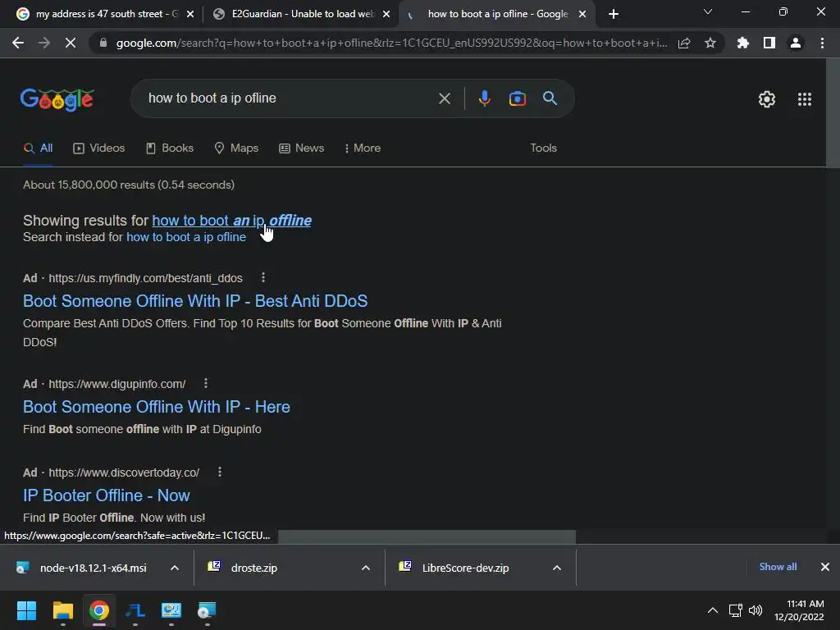Expand options for droste.zip download
Screen dimensions: 840x630
pos(366,568)
